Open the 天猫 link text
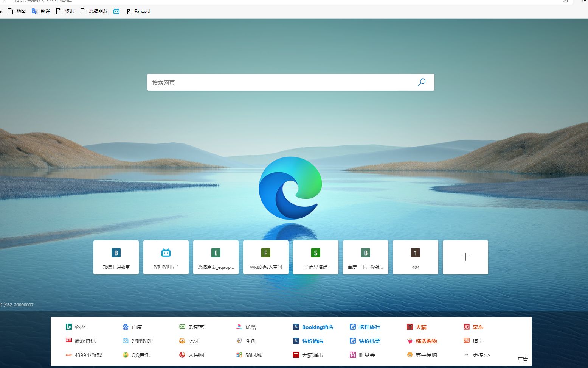 [x=421, y=327]
